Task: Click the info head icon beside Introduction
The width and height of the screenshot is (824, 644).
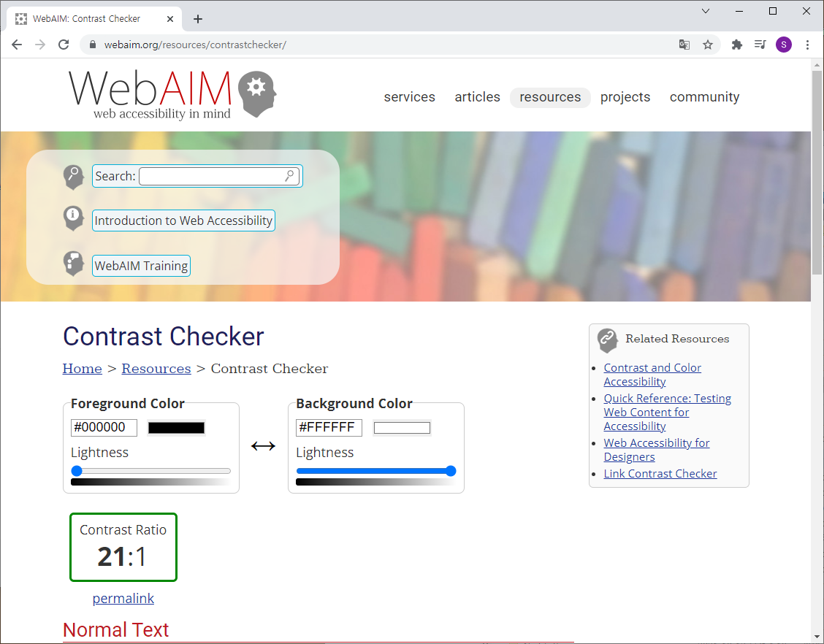Action: (x=74, y=218)
